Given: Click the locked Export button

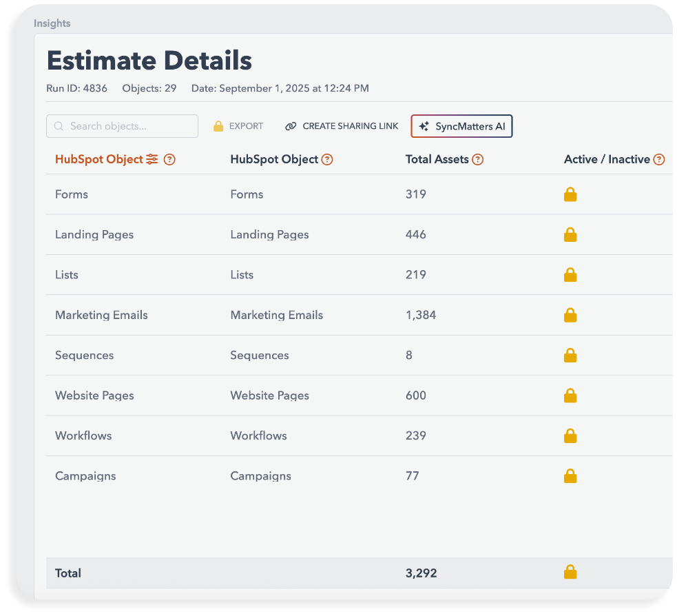Looking at the screenshot, I should (238, 126).
